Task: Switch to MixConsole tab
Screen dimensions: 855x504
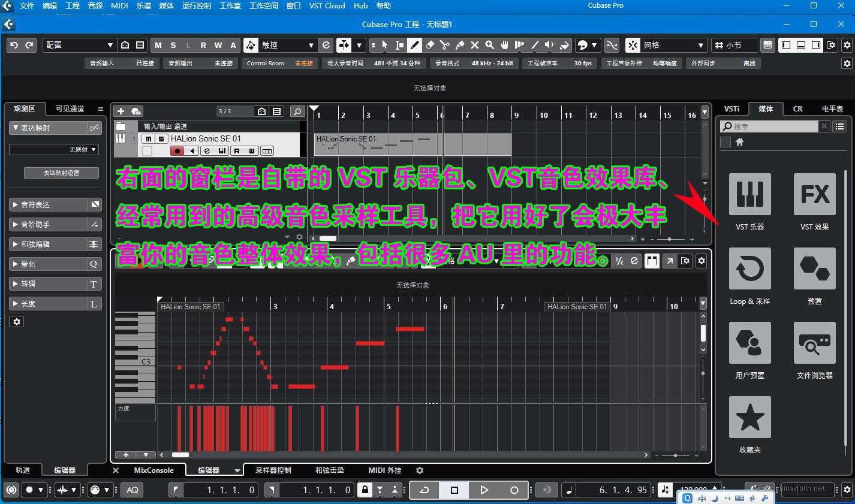Action: click(153, 470)
